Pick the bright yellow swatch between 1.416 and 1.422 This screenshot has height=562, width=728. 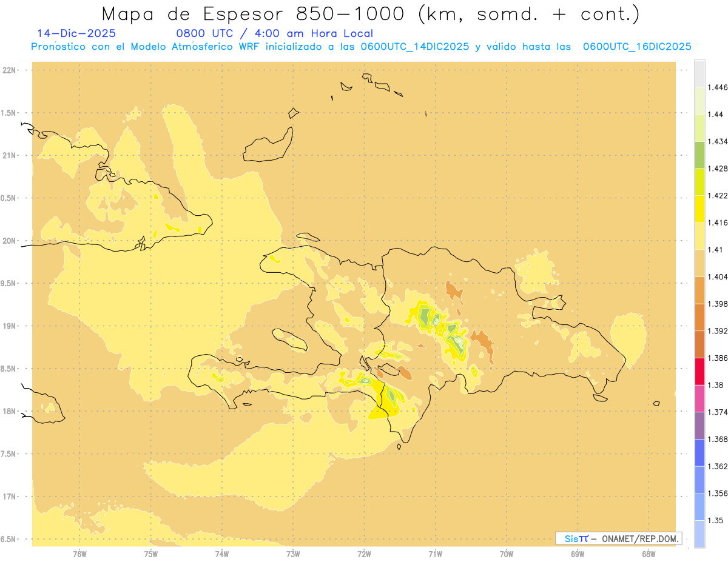pos(699,209)
